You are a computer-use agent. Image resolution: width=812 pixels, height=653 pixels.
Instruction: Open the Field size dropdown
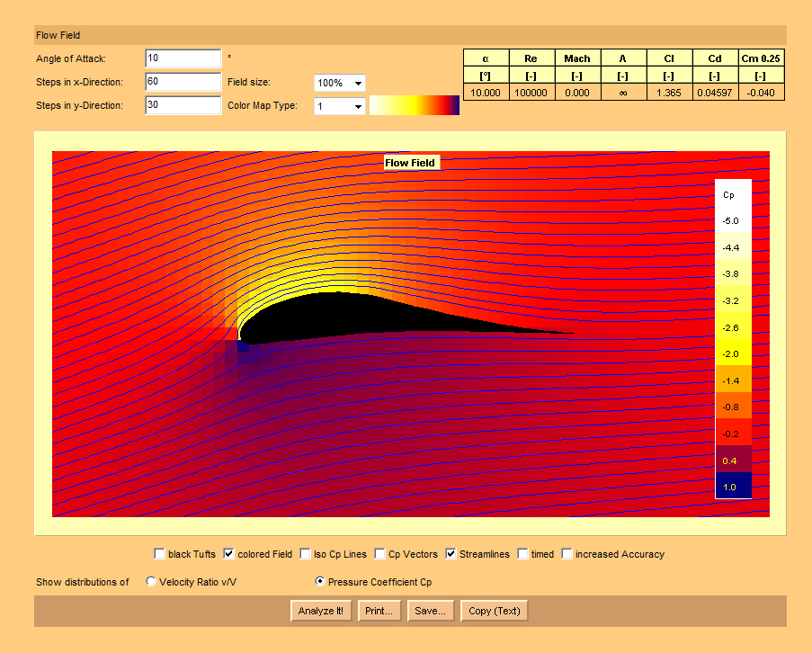[340, 83]
